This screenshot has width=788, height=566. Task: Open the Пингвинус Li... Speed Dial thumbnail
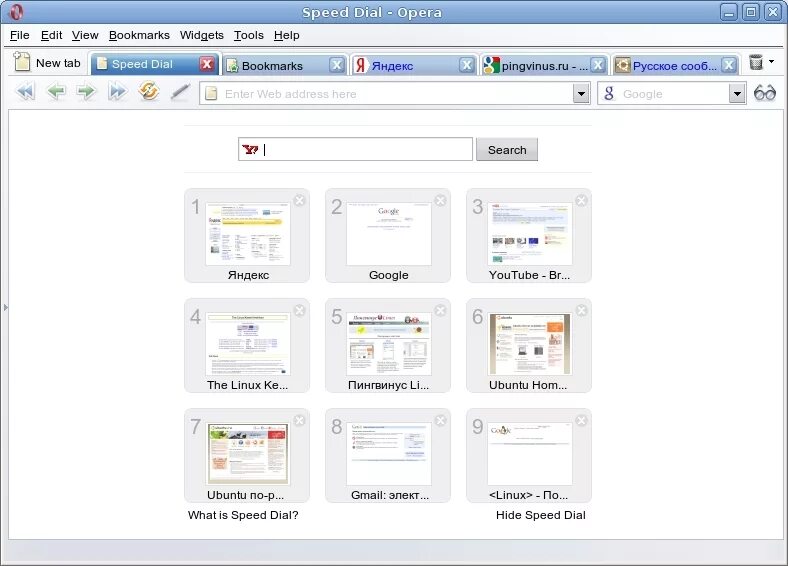388,344
